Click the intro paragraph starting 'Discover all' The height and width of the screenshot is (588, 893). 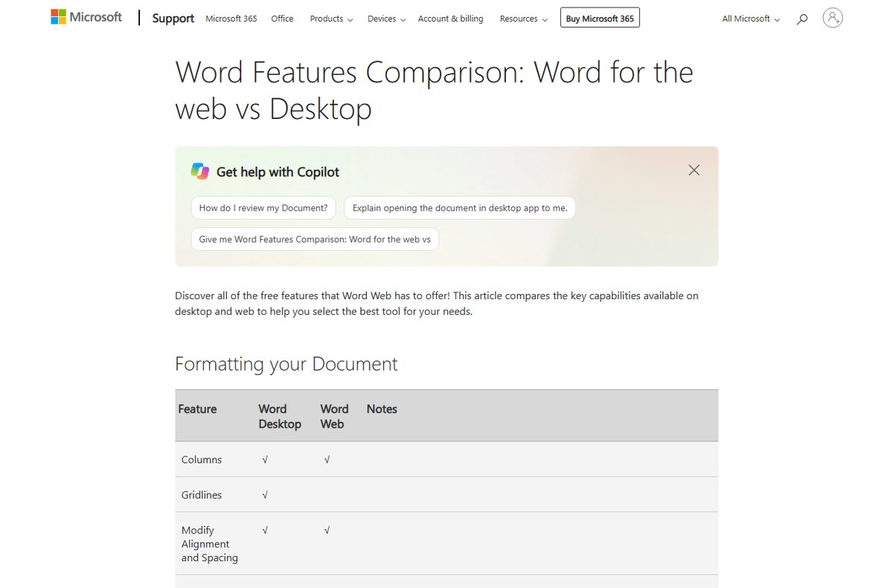[437, 303]
